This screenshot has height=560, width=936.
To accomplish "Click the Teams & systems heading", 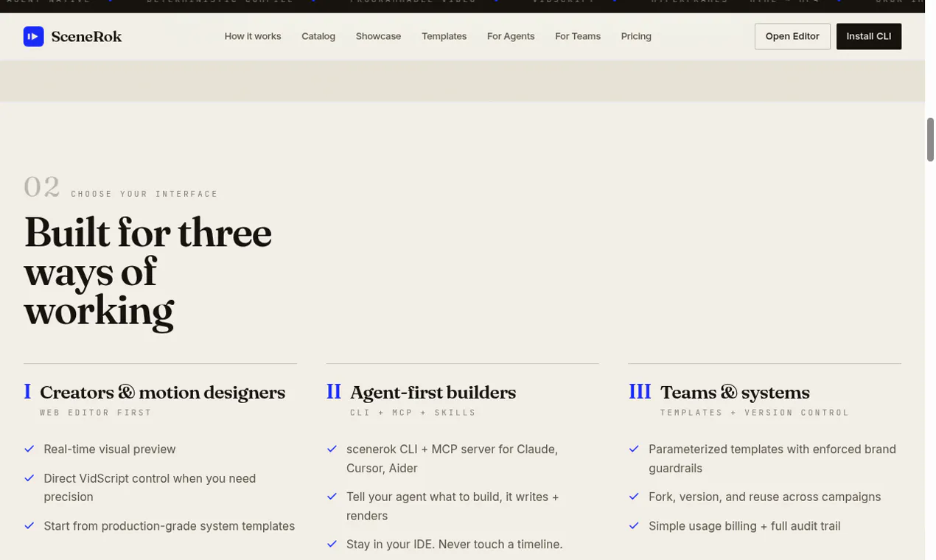I will tap(735, 393).
